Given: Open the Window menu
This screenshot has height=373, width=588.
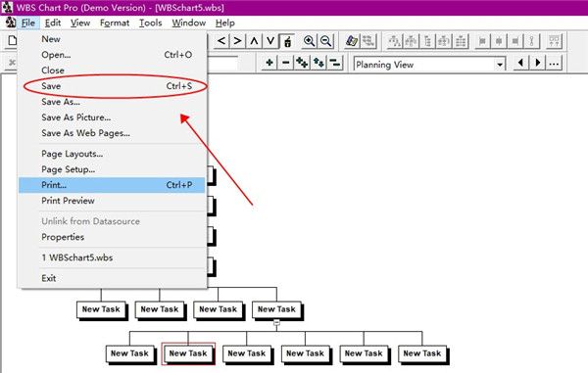Looking at the screenshot, I should (188, 23).
